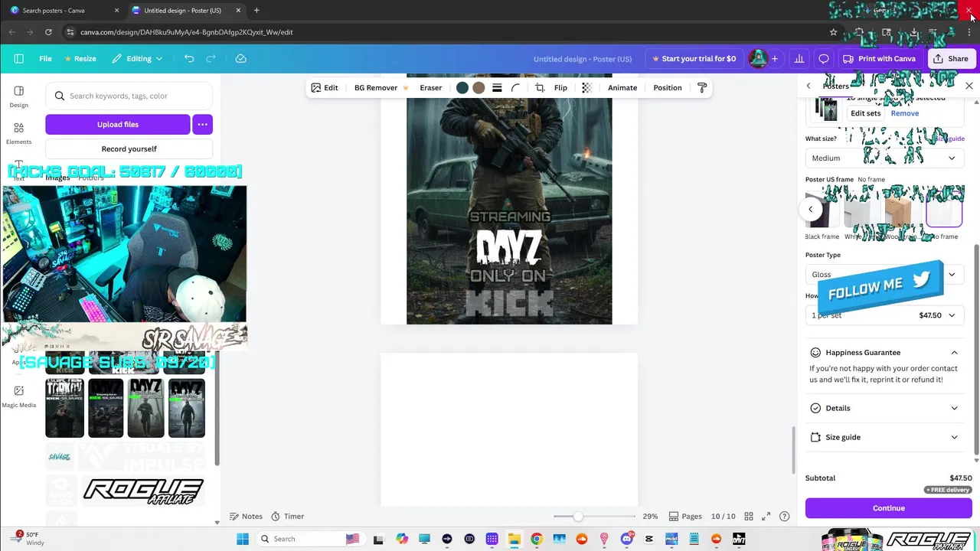Bookmark this page with star icon
980x551 pixels.
point(834,32)
